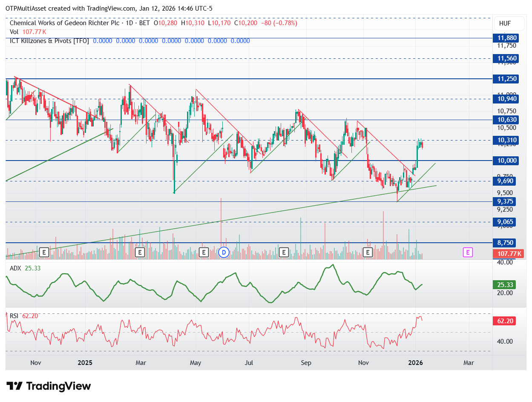This screenshot has height=402, width=532.
Task: Click the purple upcoming earnings E marker
Action: (468, 253)
